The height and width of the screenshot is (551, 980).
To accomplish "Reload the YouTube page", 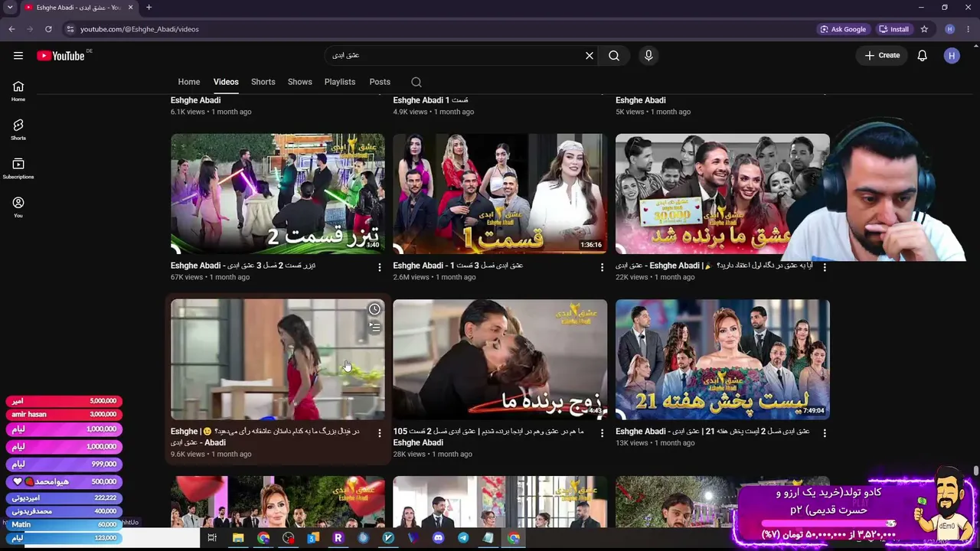I will pos(48,29).
